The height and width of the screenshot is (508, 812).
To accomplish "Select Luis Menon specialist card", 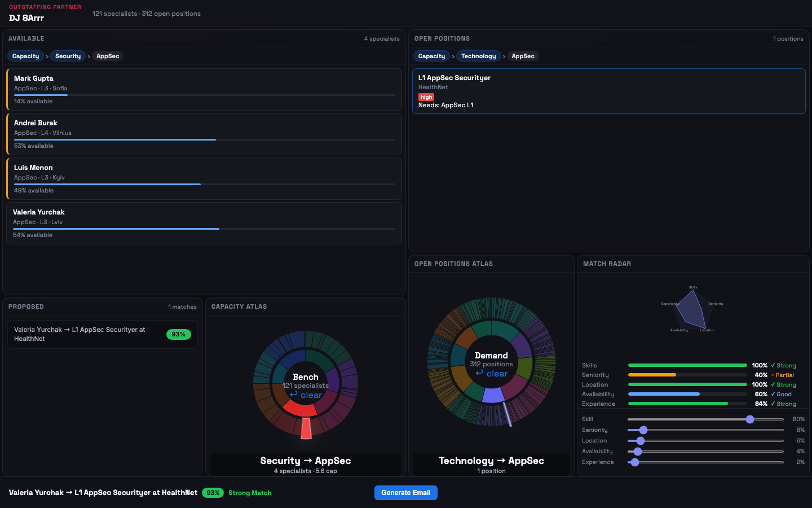I will [204, 178].
